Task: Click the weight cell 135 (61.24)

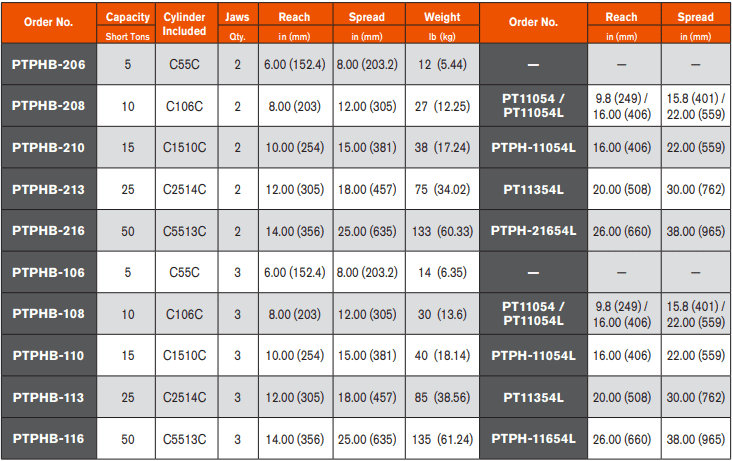Action: (443, 438)
